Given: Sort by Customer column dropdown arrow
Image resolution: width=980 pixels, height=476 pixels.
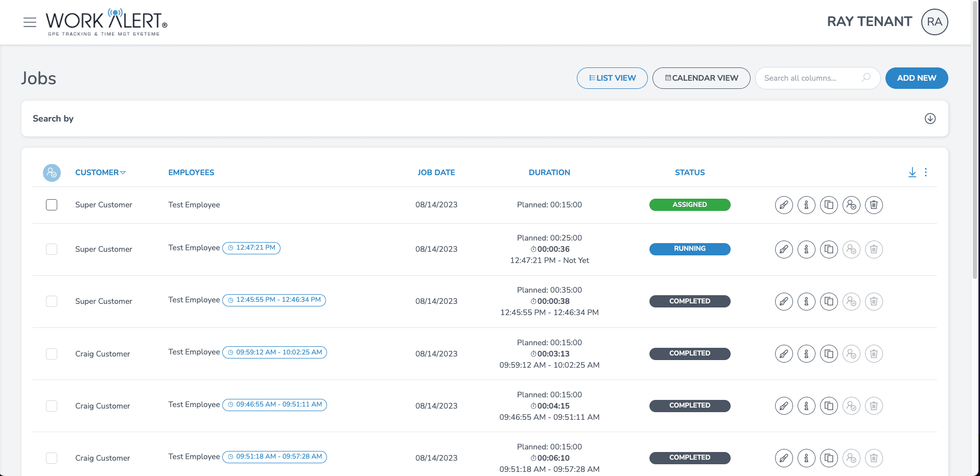Looking at the screenshot, I should click(123, 173).
